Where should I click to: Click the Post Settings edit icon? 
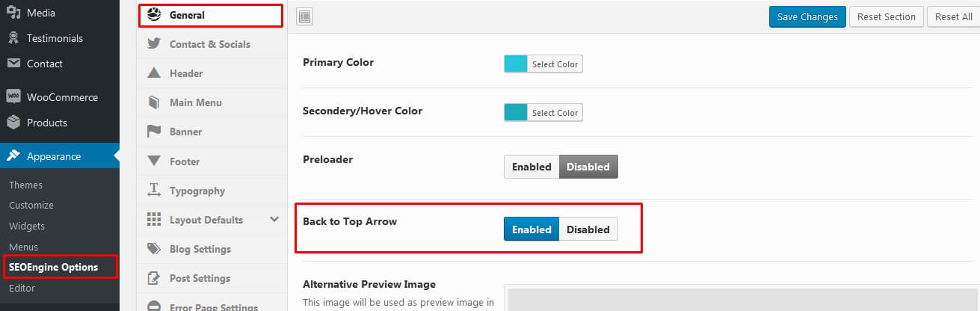(154, 278)
